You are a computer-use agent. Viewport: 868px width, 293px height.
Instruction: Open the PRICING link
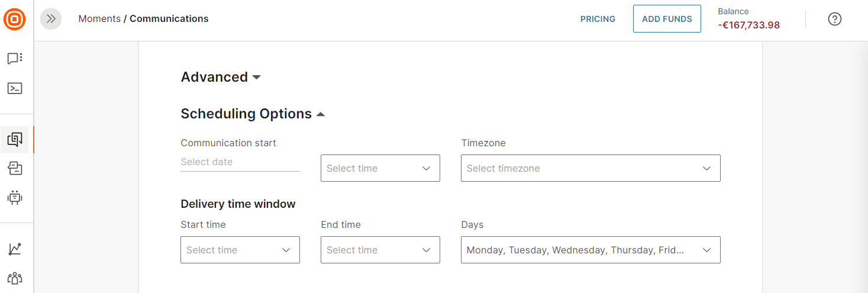pyautogui.click(x=598, y=19)
